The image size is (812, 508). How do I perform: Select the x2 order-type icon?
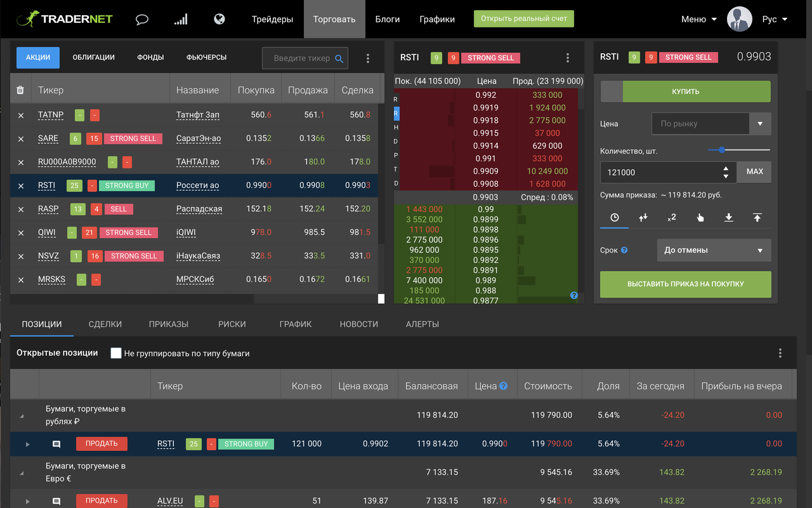point(672,217)
